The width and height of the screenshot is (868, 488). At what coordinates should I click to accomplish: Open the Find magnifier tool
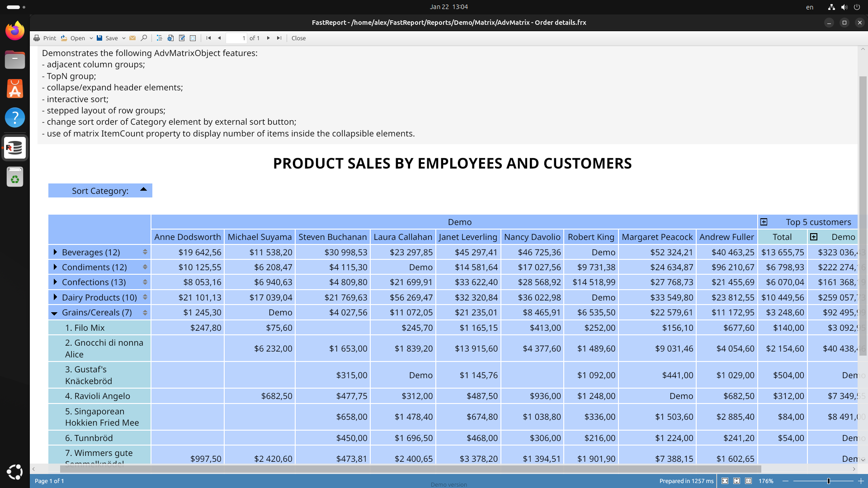144,38
